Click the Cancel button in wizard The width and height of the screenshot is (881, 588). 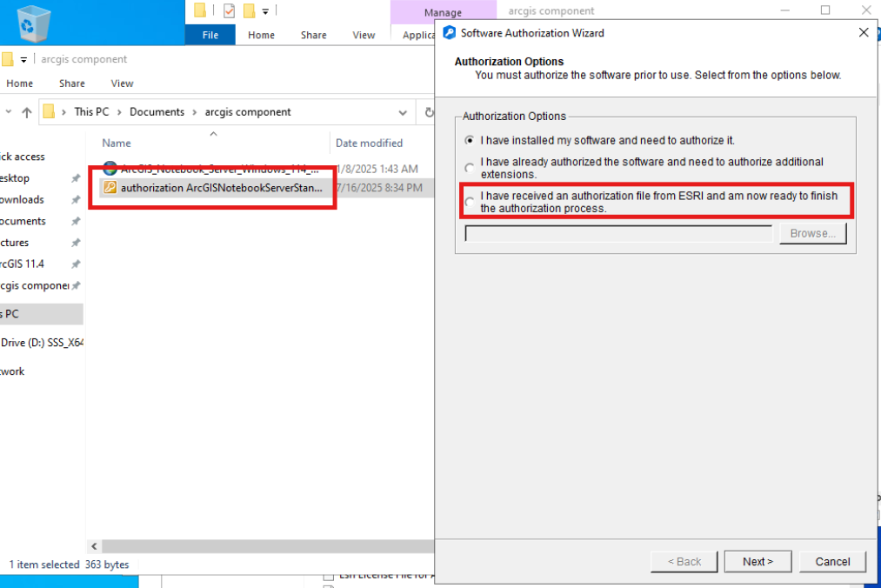coord(832,562)
